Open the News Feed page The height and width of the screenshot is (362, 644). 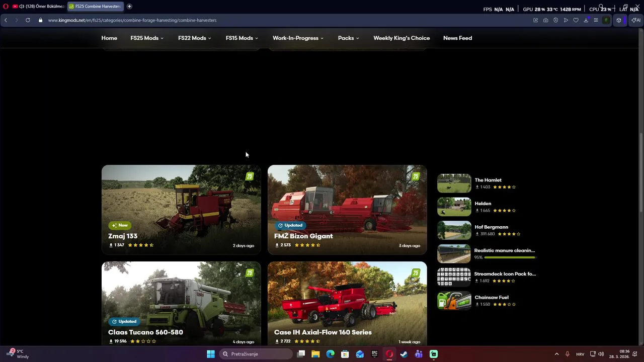[457, 38]
